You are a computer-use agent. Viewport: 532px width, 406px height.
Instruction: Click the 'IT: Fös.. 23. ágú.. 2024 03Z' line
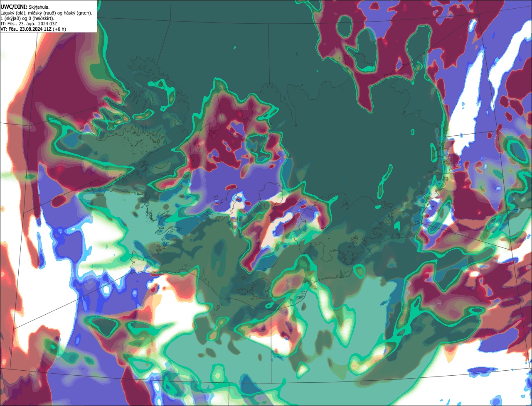[x=29, y=24]
